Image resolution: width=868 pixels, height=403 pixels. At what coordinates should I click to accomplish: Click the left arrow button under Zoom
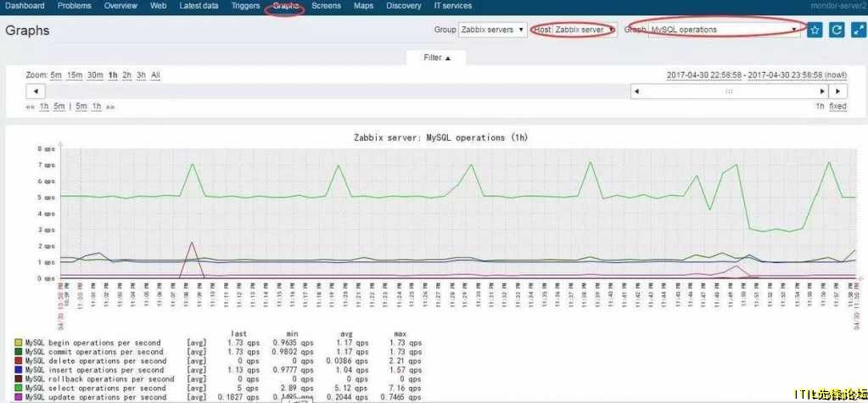click(x=36, y=92)
